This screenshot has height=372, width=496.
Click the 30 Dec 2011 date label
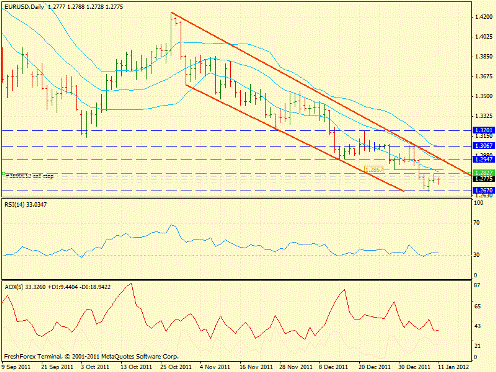(415, 367)
